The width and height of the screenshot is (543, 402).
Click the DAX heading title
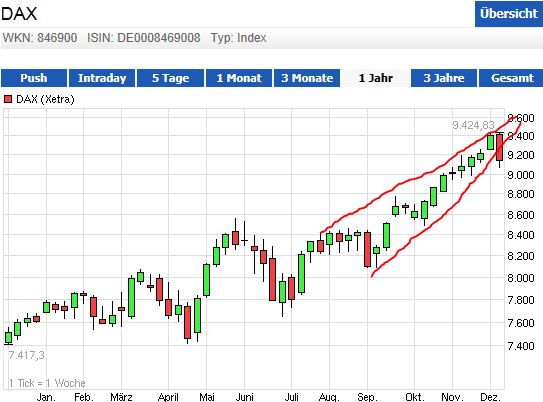(19, 14)
